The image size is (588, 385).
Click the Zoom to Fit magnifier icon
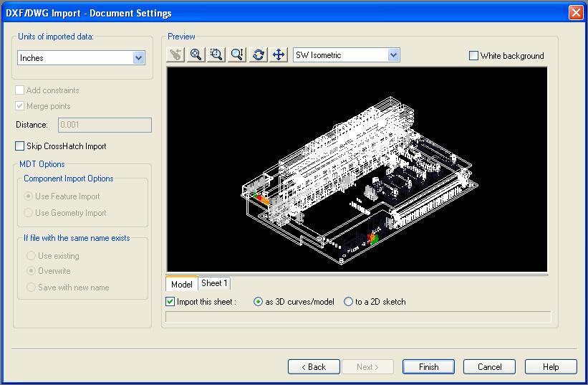pyautogui.click(x=196, y=54)
